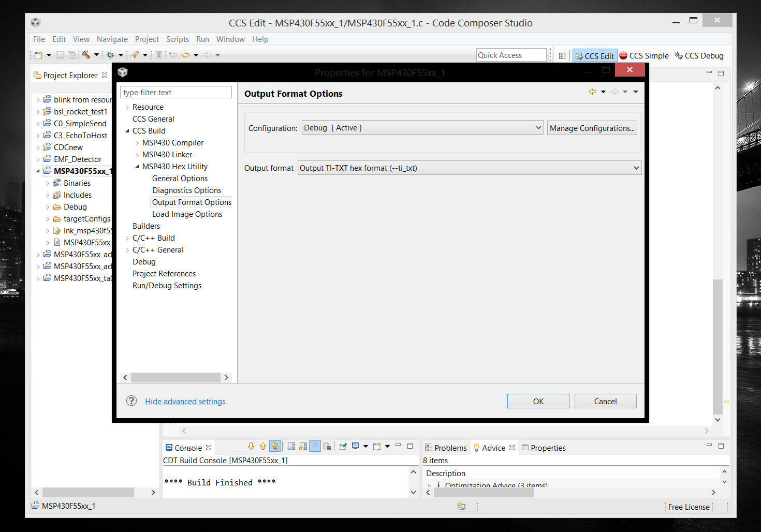Viewport: 761px width, 532px height.
Task: Click the Save All toolbar icon
Action: pos(71,55)
